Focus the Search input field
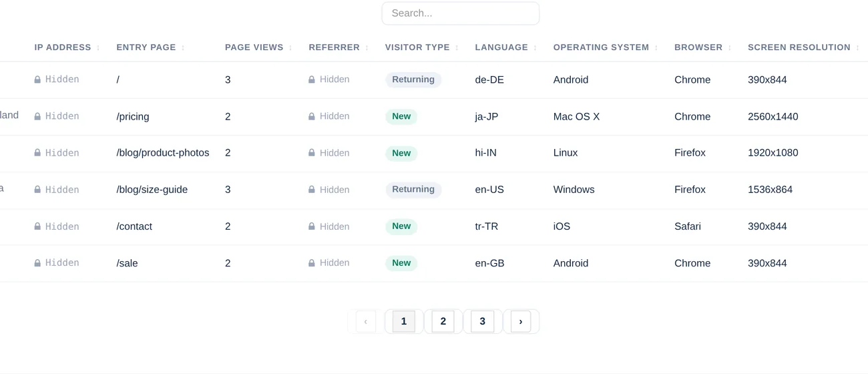 coord(461,13)
